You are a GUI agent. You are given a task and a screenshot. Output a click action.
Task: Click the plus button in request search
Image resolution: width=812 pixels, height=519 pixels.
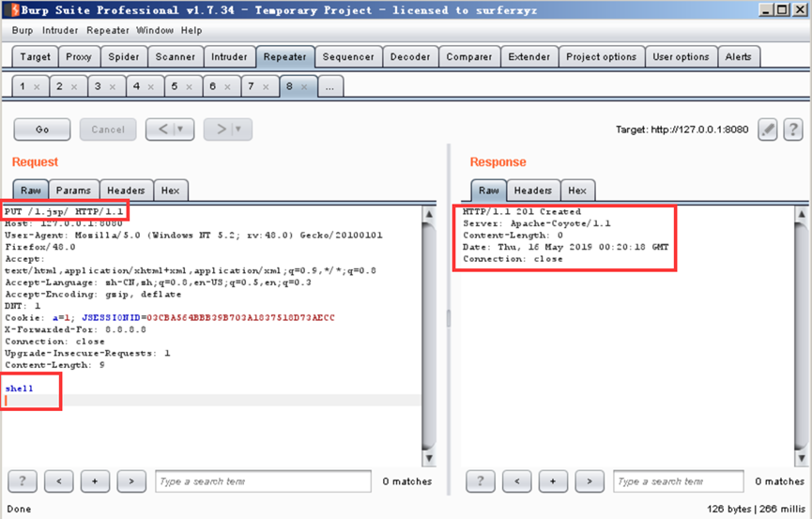[95, 481]
